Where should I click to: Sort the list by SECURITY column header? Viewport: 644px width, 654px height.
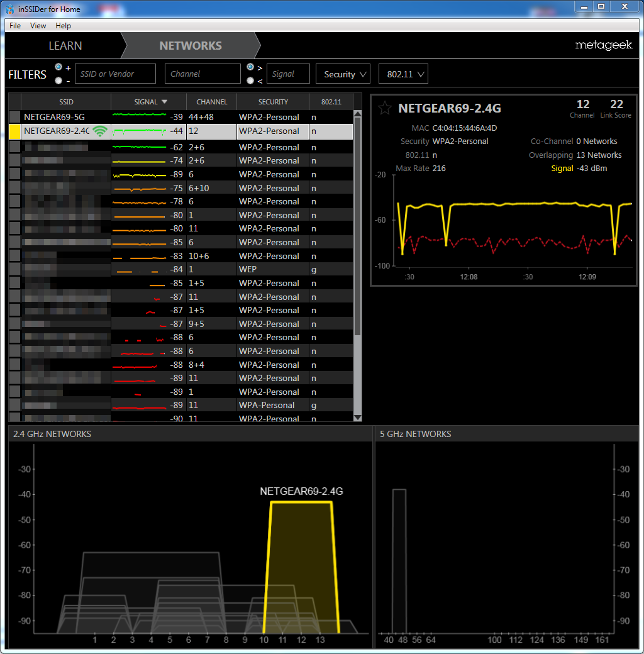pos(273,102)
